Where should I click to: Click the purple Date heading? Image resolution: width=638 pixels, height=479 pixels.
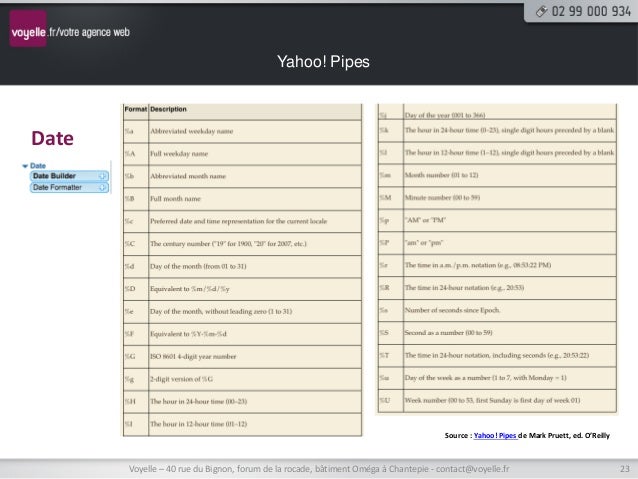tap(52, 138)
